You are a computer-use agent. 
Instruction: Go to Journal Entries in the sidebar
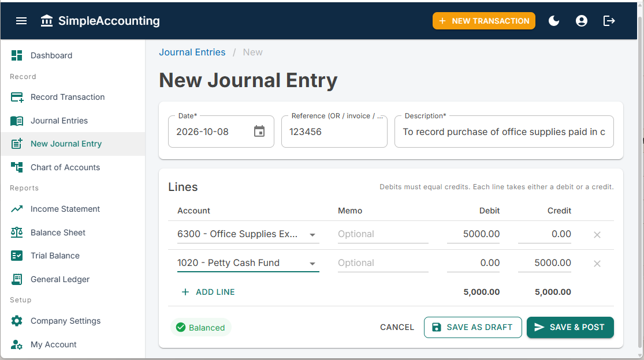(x=73, y=121)
